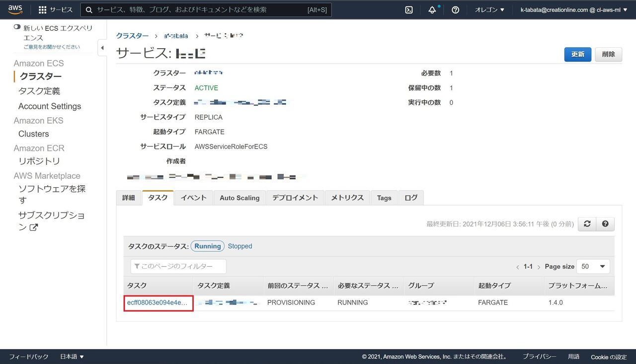Go to クラスター in the sidebar
This screenshot has height=364, width=636.
coord(41,76)
